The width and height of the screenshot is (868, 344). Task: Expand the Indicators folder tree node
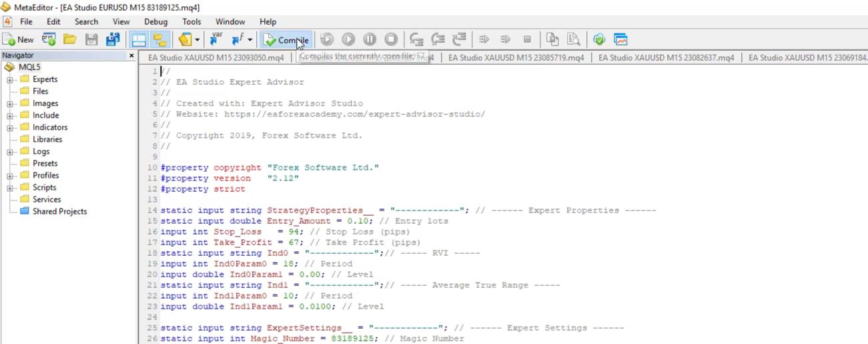10,128
